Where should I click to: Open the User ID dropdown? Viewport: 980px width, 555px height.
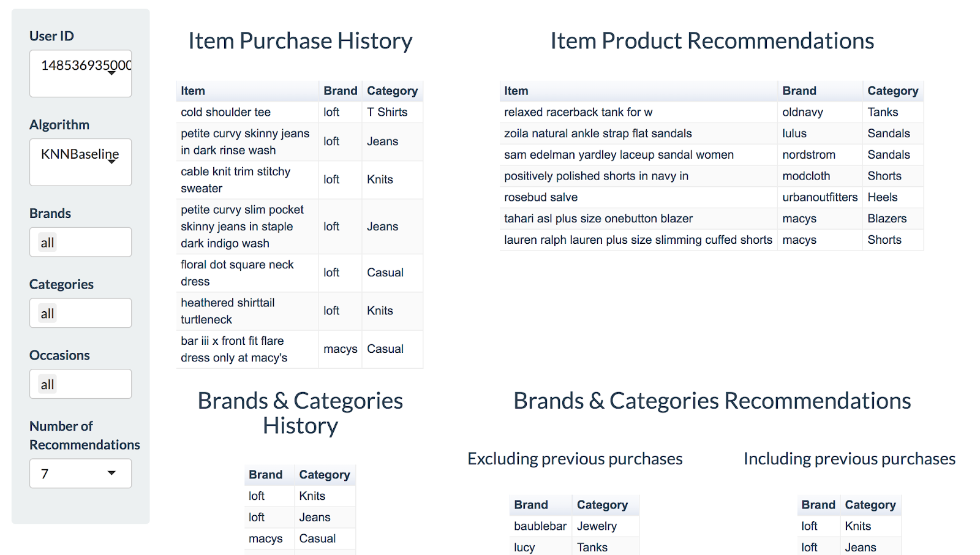click(80, 74)
